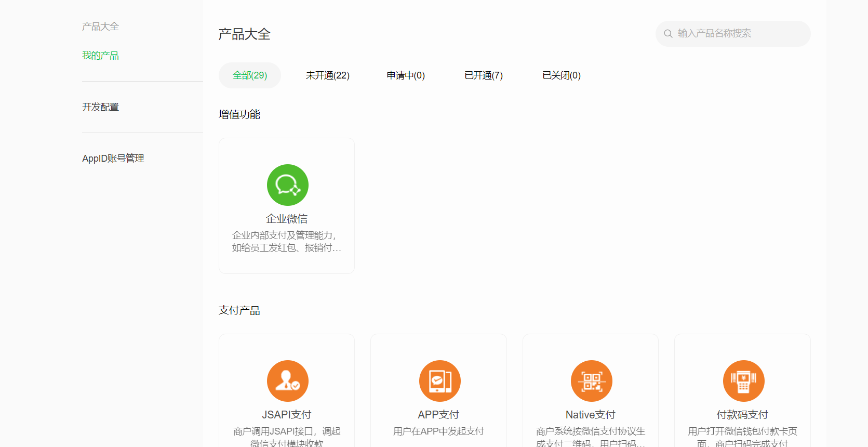Click the search magnifier icon
Screen dimensions: 868x447
[x=668, y=34]
